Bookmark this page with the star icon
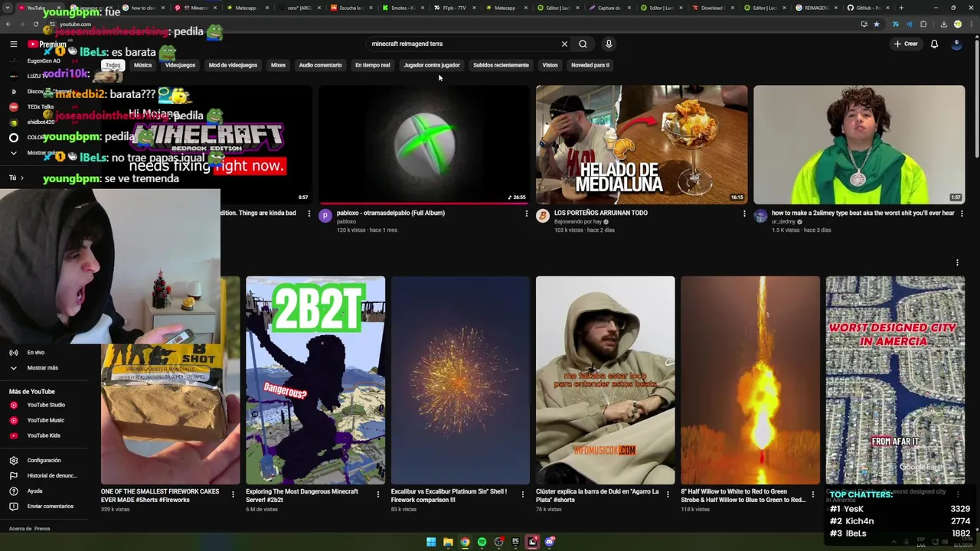 pos(877,24)
